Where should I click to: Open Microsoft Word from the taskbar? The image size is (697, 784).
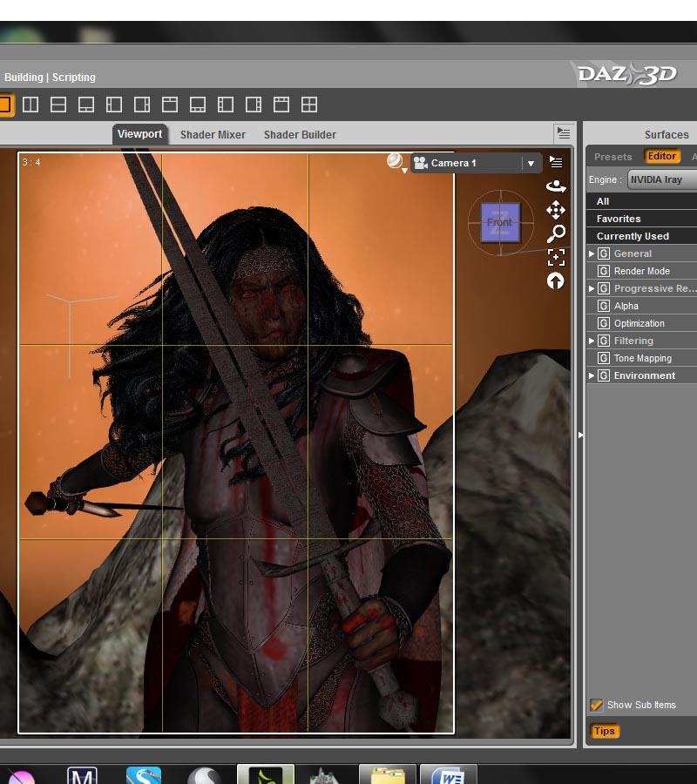(x=449, y=775)
